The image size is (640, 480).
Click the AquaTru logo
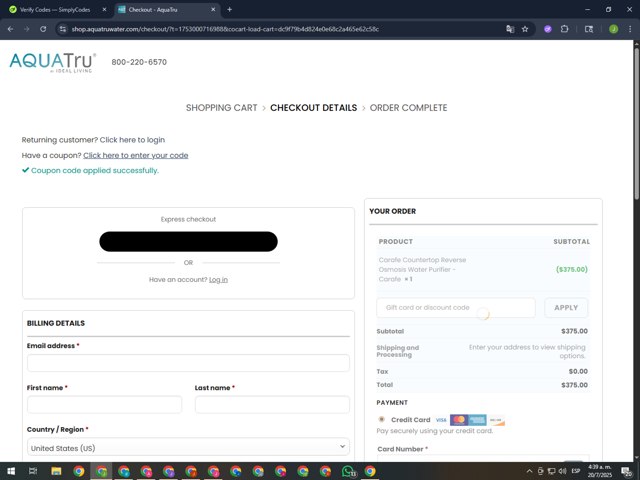tap(53, 62)
